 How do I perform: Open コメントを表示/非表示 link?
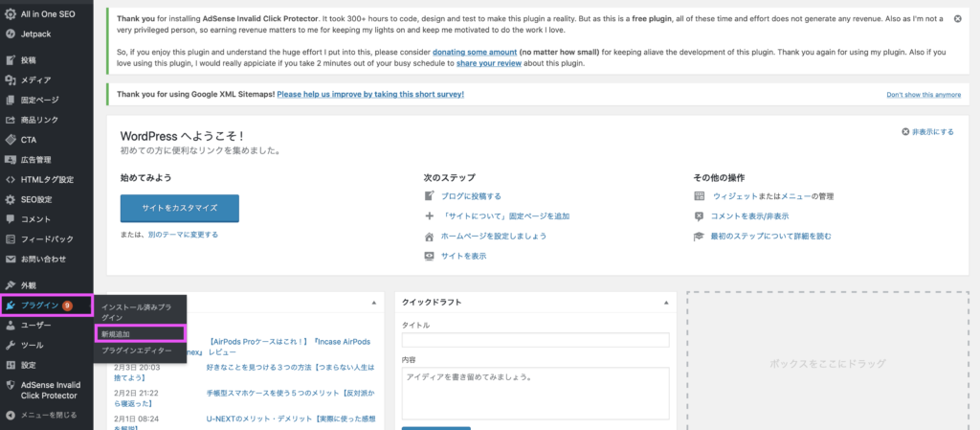pos(750,216)
